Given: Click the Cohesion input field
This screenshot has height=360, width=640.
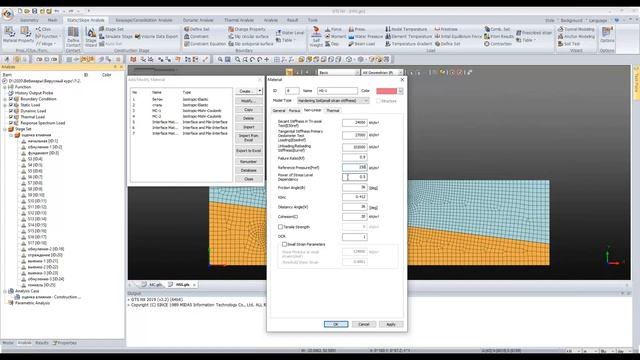Looking at the screenshot, I should coord(355,217).
